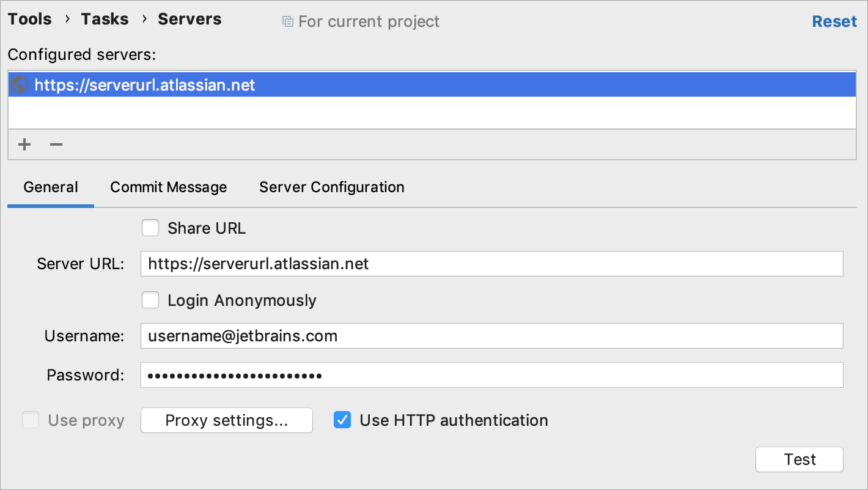Click the For current project icon

click(287, 21)
